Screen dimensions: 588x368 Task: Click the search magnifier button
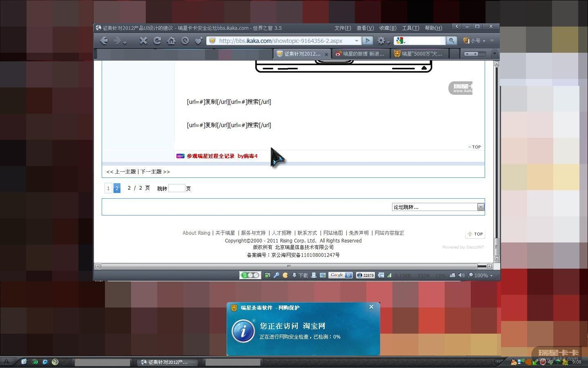(x=452, y=40)
